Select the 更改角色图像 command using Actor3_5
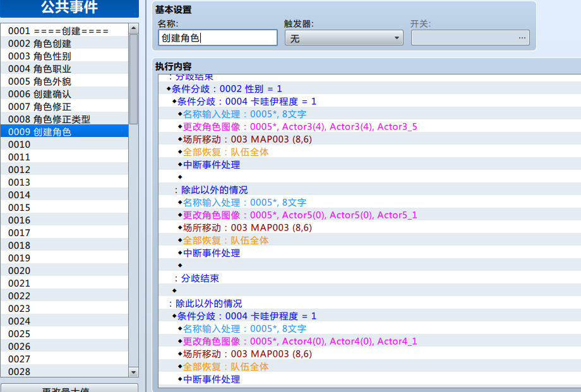The height and width of the screenshot is (392, 581). (370, 126)
